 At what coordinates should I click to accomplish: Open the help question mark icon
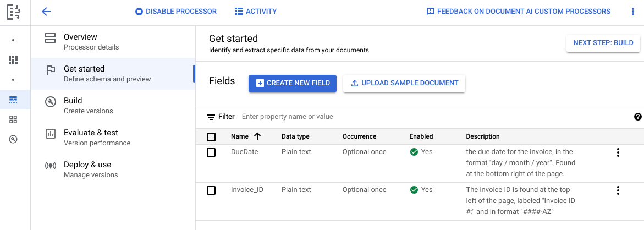pos(637,117)
